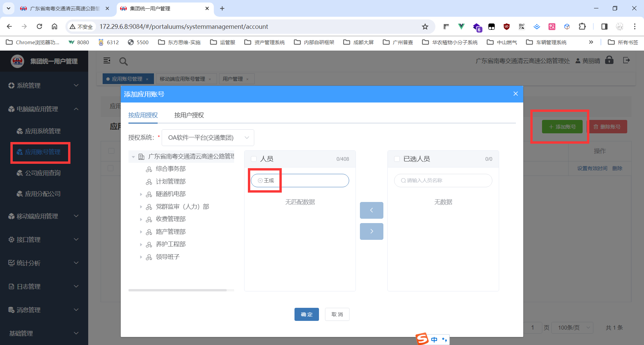Focus the 人员 search field containing 王成
644x345 pixels.
(300, 181)
